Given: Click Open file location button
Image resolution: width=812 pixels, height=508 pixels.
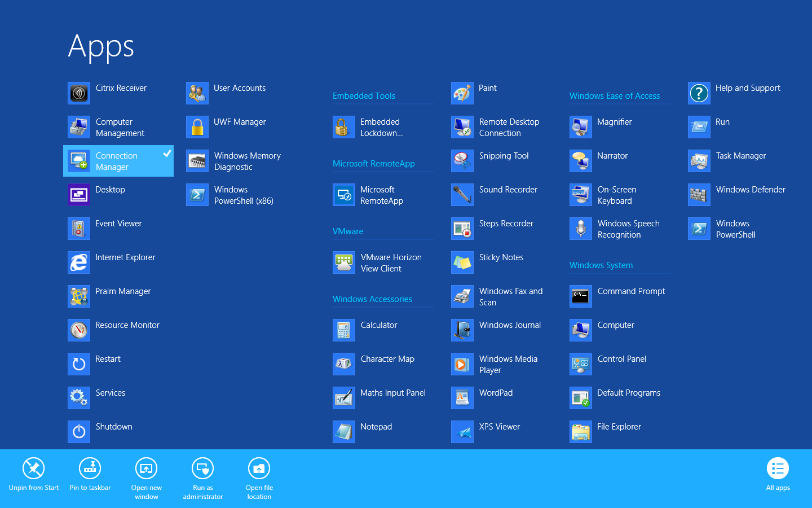Looking at the screenshot, I should tap(259, 479).
